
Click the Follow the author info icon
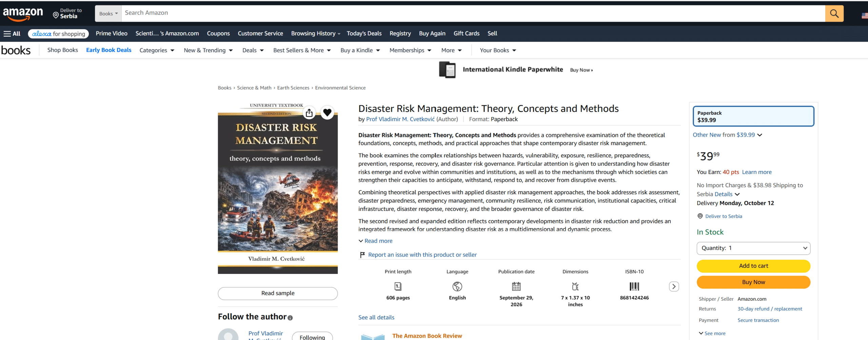(x=290, y=318)
